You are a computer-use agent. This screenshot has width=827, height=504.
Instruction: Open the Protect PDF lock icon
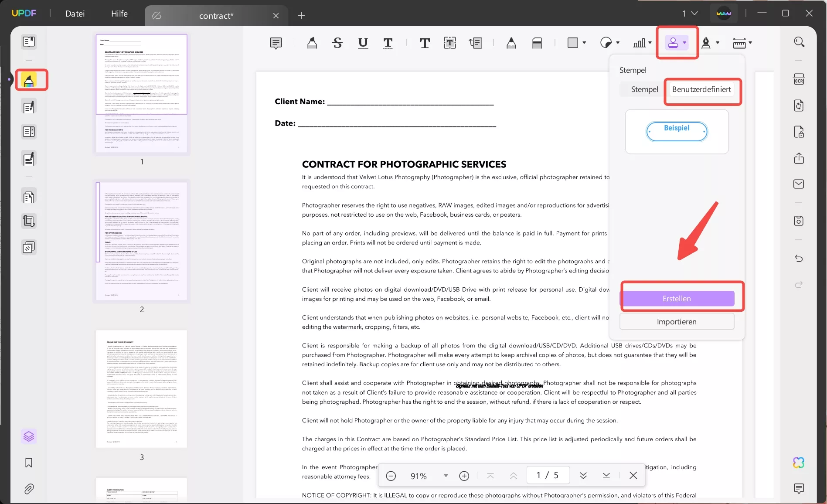[799, 132]
